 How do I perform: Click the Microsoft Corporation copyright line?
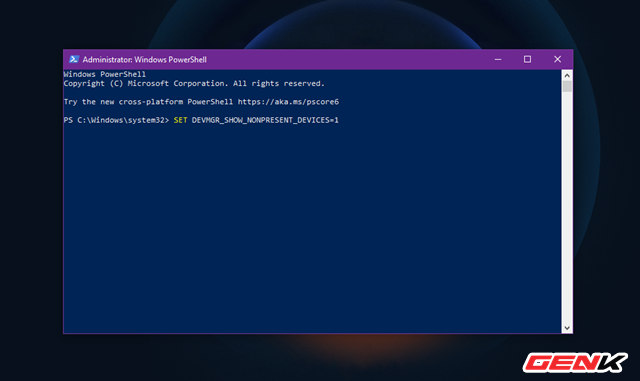(x=194, y=84)
